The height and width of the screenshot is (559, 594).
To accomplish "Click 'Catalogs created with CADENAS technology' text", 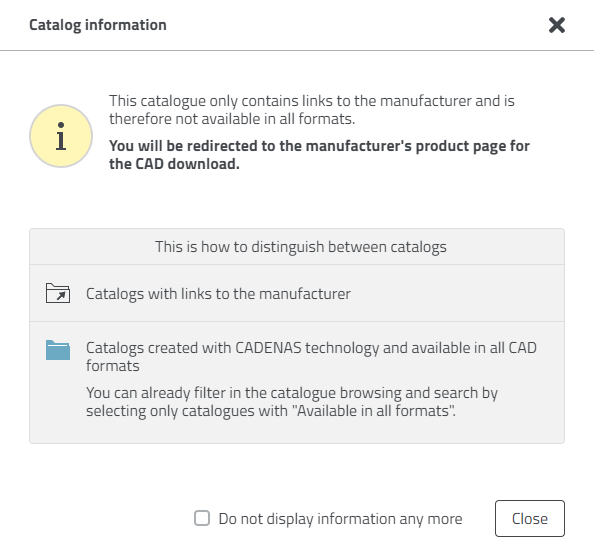I will coord(311,357).
